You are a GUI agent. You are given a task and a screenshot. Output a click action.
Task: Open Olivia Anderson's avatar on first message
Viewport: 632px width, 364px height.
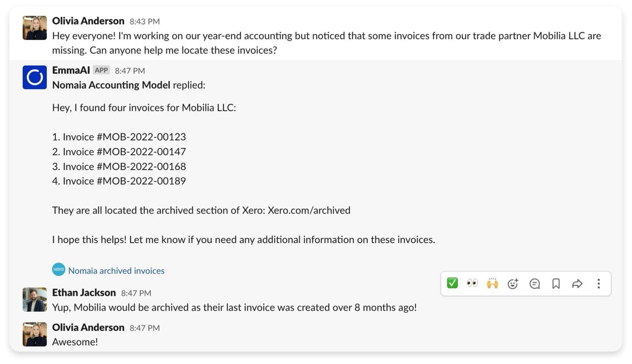[x=35, y=28]
